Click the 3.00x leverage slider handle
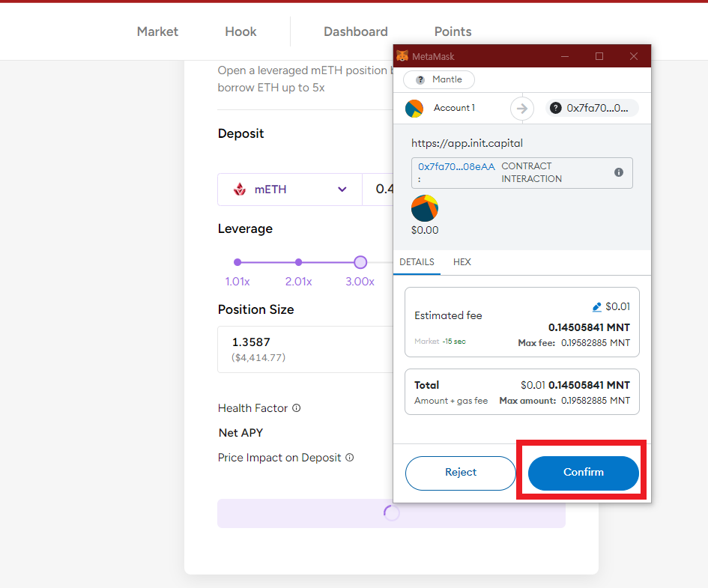 coord(360,262)
